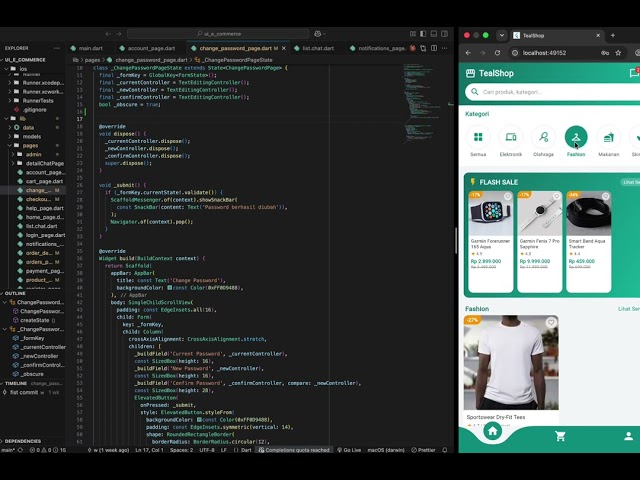Viewport: 640px width, 480px height.
Task: Bookmark the localhost page star
Action: 618,53
